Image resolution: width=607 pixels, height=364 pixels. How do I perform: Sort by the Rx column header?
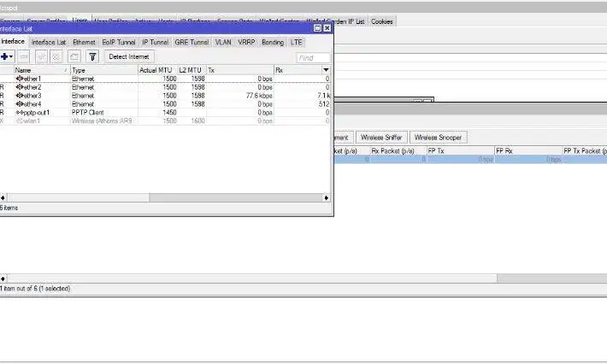(298, 70)
